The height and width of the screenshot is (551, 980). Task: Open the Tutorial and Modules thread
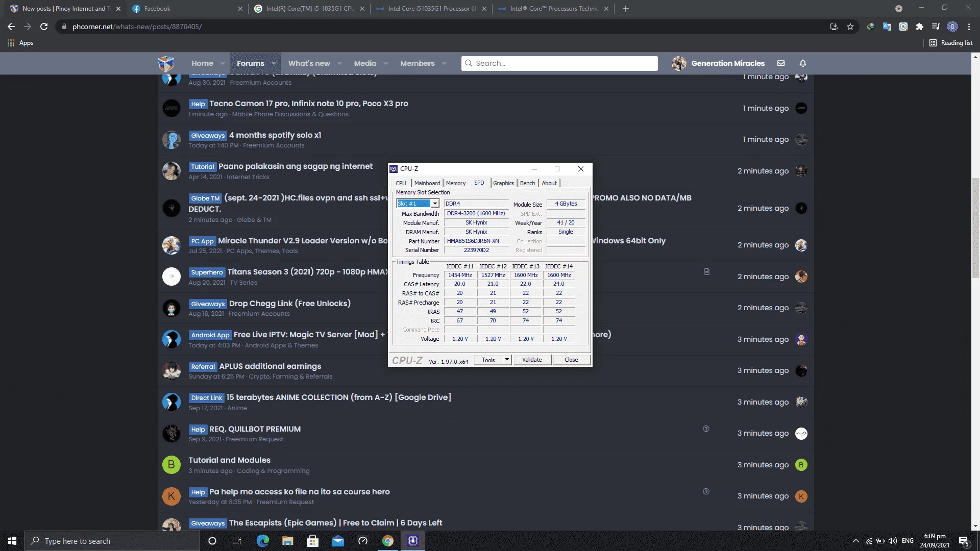[x=229, y=460]
